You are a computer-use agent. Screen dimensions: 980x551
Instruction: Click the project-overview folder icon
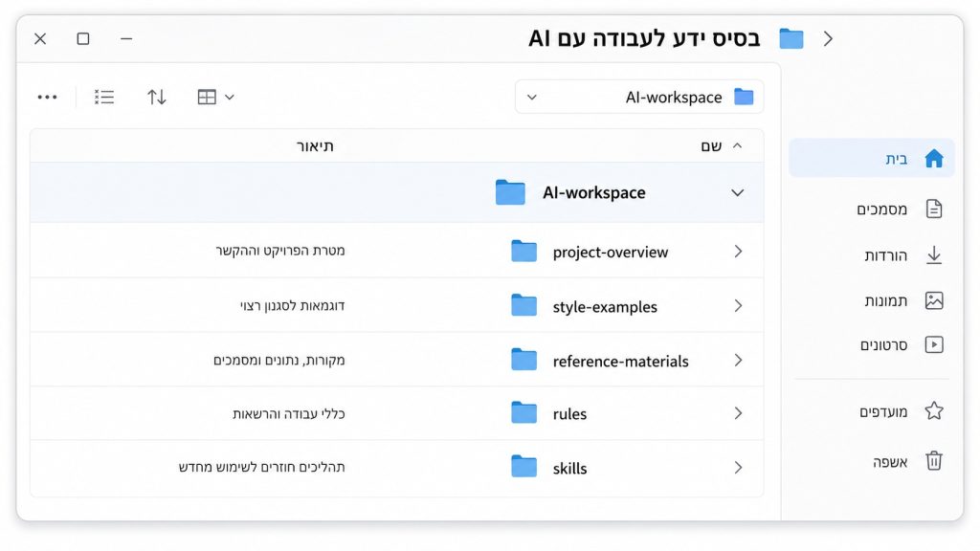pyautogui.click(x=523, y=252)
